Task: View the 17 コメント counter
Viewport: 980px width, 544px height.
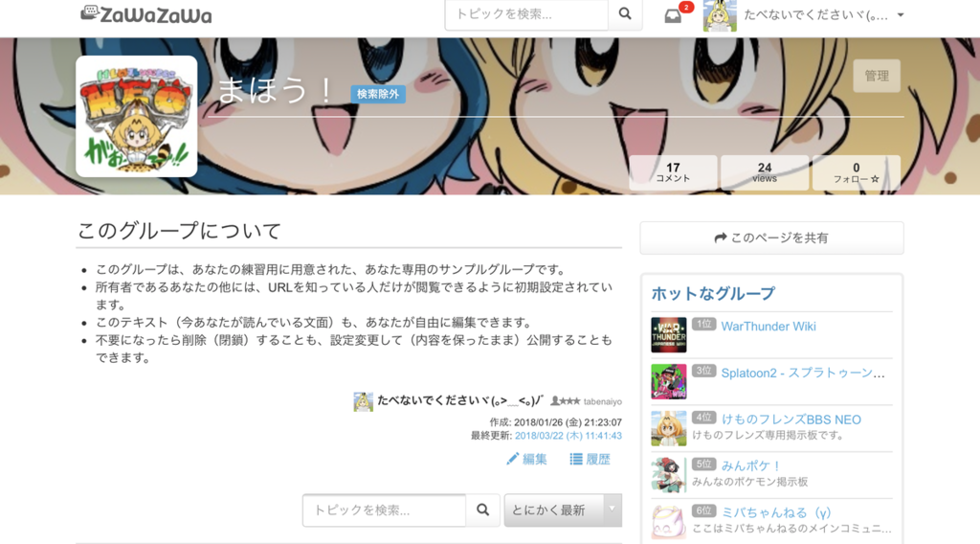Action: [x=673, y=172]
